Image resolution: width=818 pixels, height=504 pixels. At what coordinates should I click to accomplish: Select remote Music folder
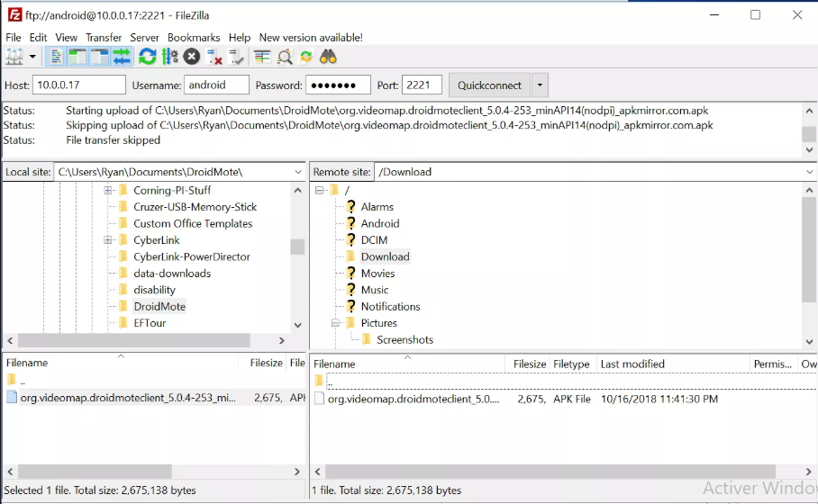point(375,290)
